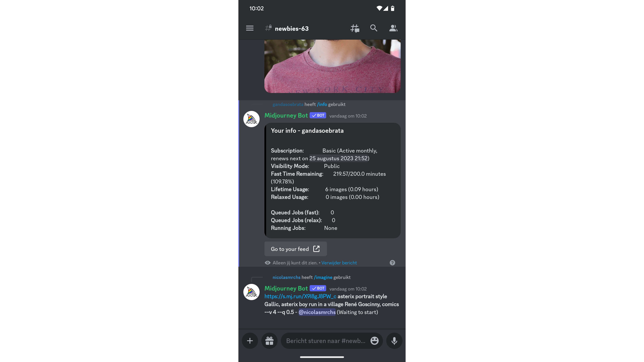The height and width of the screenshot is (362, 644).
Task: Tap the @nicolasmrchs mention
Action: click(x=317, y=312)
